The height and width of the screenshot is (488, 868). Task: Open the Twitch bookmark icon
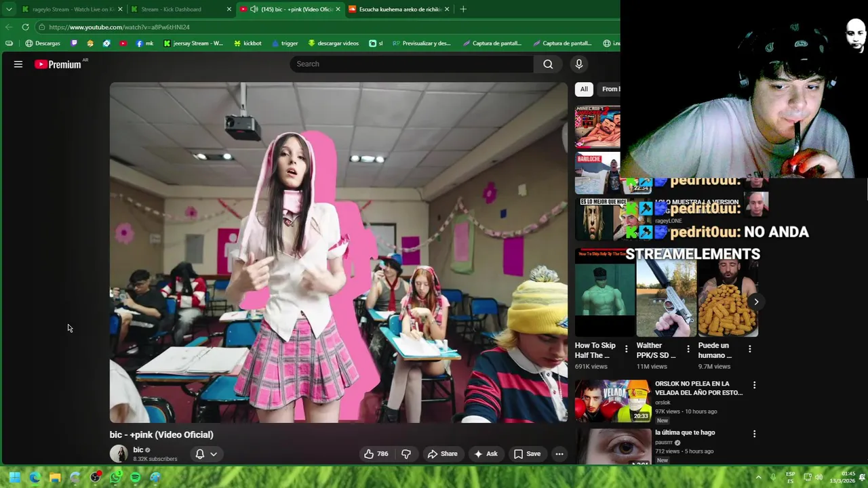click(74, 43)
